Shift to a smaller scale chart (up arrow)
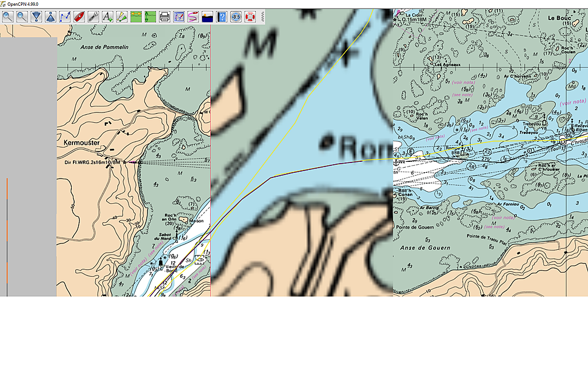The width and height of the screenshot is (588, 376). pos(51,17)
